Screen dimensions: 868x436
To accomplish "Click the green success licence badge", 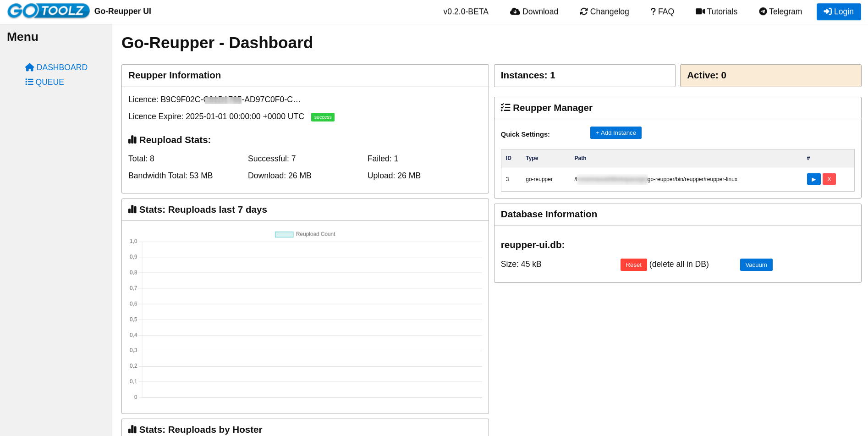I will [323, 117].
